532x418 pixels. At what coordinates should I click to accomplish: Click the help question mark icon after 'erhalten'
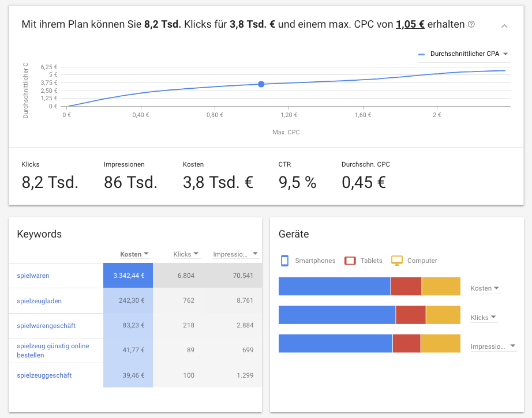pos(471,24)
